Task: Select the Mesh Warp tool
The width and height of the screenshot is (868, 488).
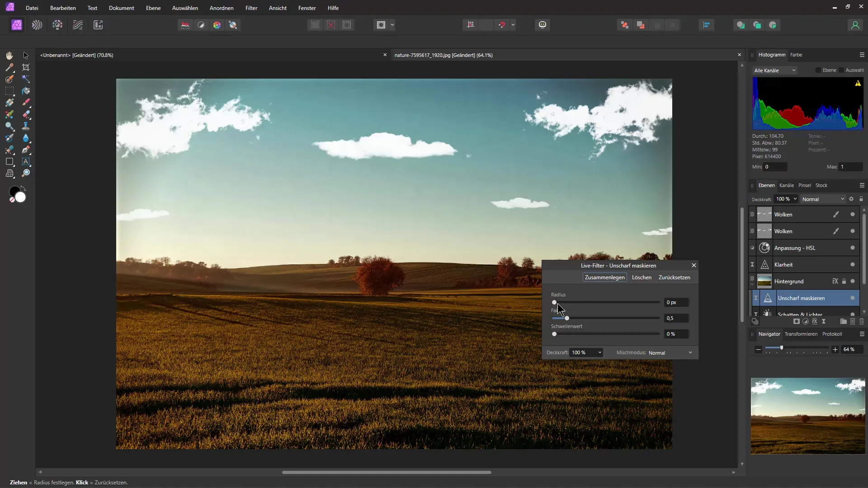Action: click(x=9, y=173)
